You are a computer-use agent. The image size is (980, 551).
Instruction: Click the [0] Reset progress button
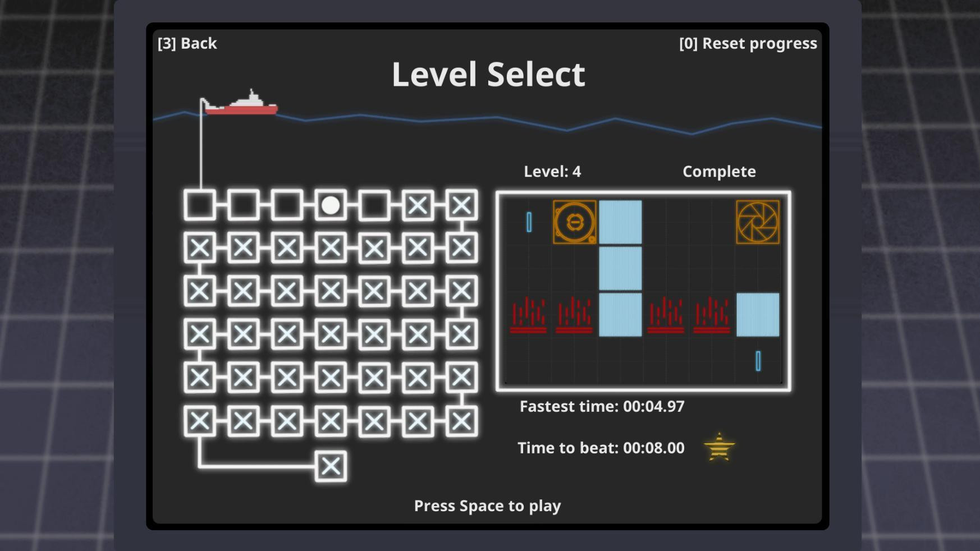click(748, 43)
